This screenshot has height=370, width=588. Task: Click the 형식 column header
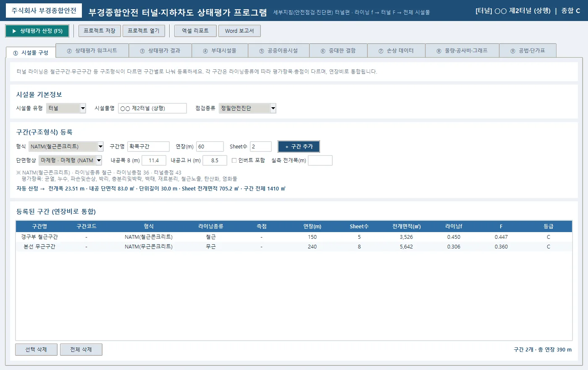pos(149,226)
